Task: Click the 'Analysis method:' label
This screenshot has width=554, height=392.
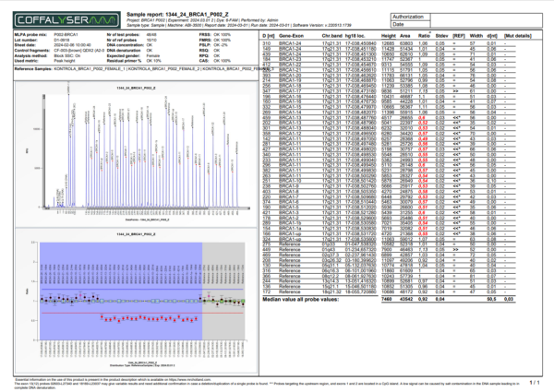Action: tap(30, 55)
